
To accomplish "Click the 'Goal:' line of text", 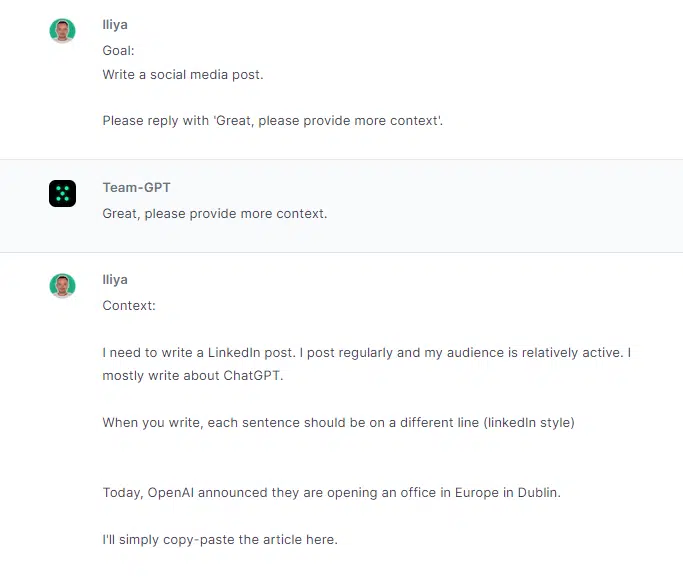I will (x=118, y=51).
